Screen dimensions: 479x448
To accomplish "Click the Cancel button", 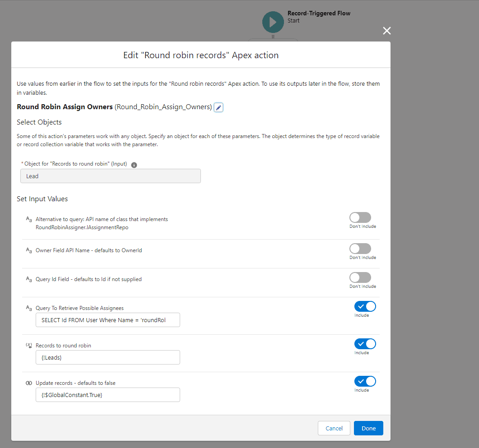I will point(334,428).
